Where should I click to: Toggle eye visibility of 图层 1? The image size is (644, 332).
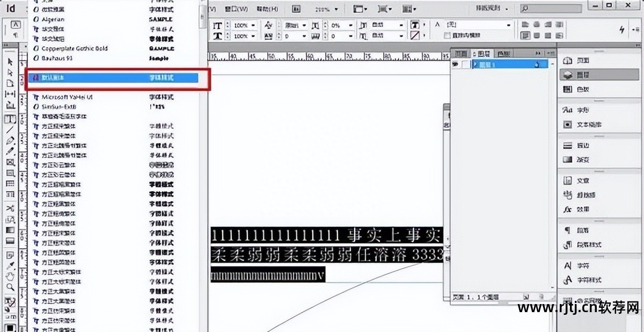455,64
